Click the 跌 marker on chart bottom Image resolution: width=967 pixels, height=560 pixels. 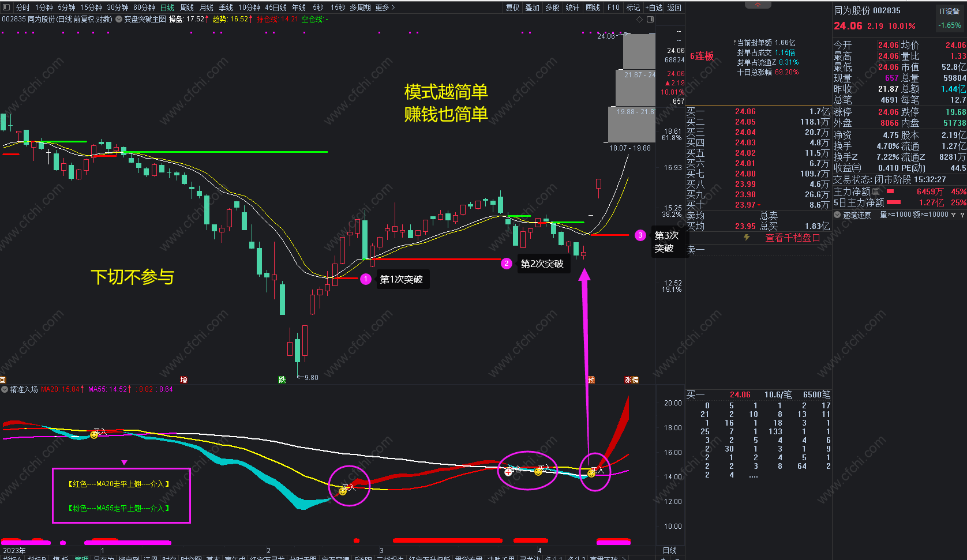coord(282,379)
